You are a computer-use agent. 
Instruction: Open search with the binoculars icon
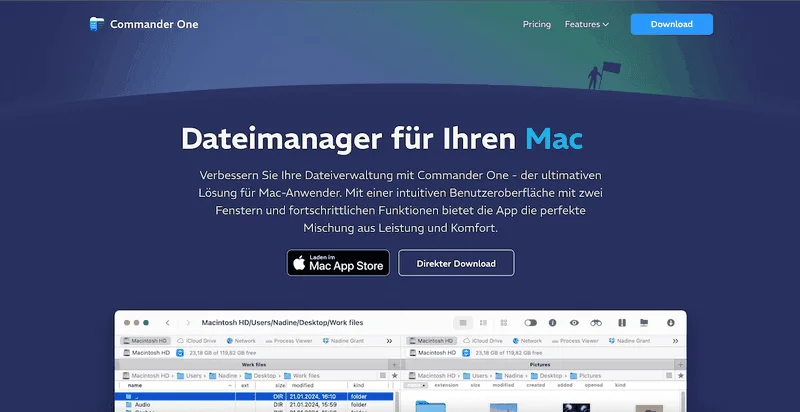tap(596, 323)
